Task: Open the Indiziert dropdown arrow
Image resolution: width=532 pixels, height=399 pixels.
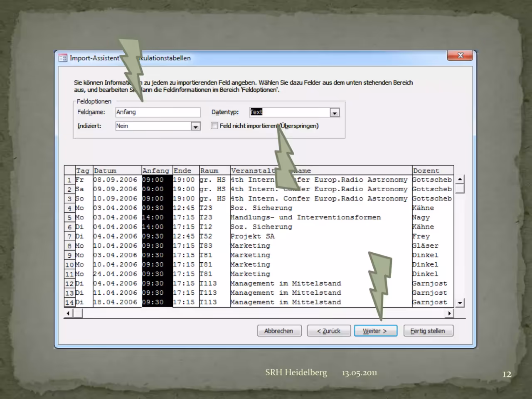Action: pyautogui.click(x=196, y=126)
